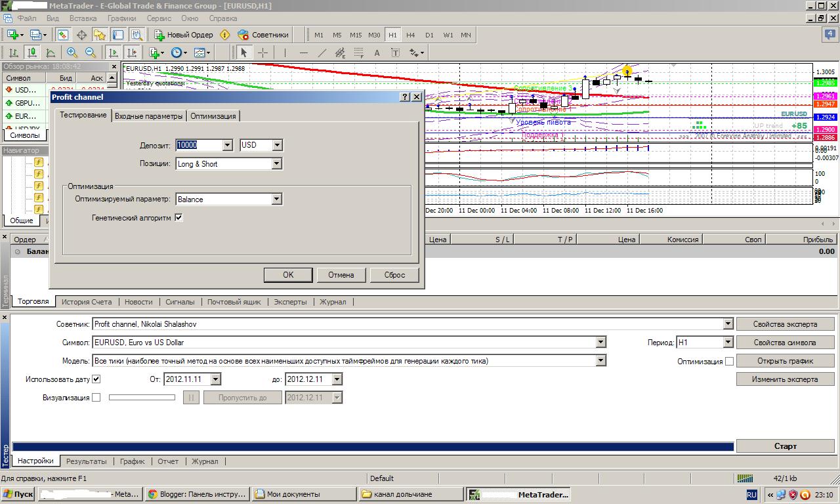Open the chart templates icon
This screenshot has height=504, width=840.
(x=201, y=52)
